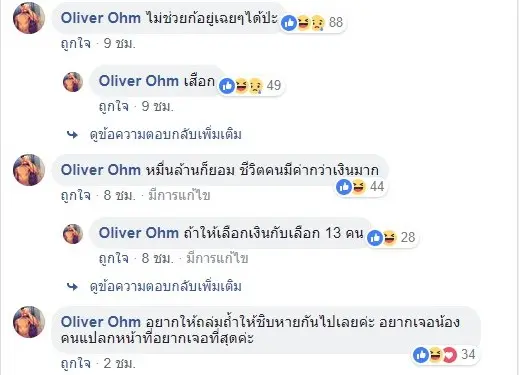This screenshot has height=375, width=519.
Task: Like the 'ไม่ช่วยก้อยู่เฉยๆ' comment via ถูกใจ
Action: click(76, 44)
